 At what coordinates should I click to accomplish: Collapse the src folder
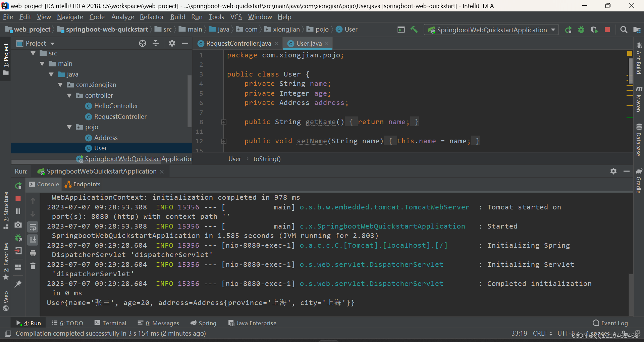click(33, 53)
